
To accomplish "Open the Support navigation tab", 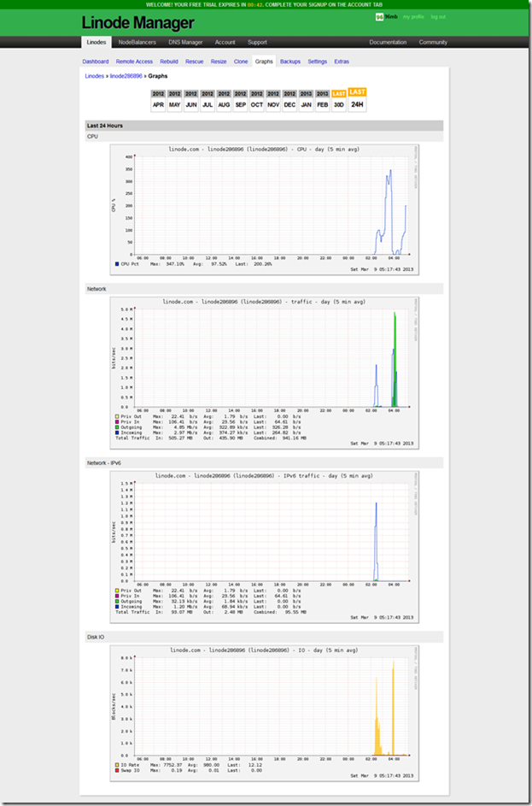I will coord(257,42).
